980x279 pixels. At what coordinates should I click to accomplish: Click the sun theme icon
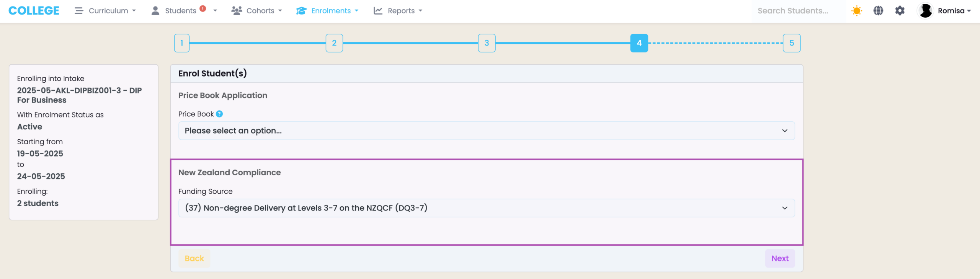[856, 11]
